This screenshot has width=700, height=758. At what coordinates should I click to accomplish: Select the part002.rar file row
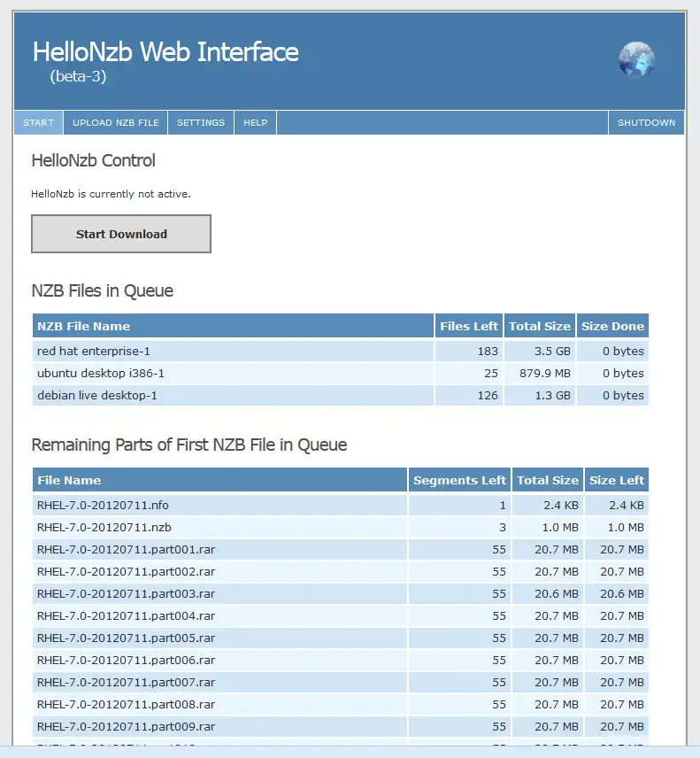click(341, 572)
